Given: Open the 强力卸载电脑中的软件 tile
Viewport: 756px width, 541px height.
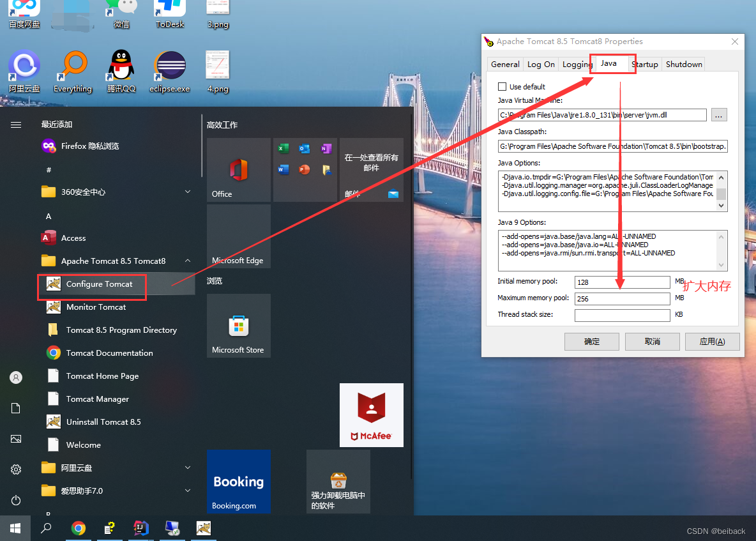Looking at the screenshot, I should (338, 482).
